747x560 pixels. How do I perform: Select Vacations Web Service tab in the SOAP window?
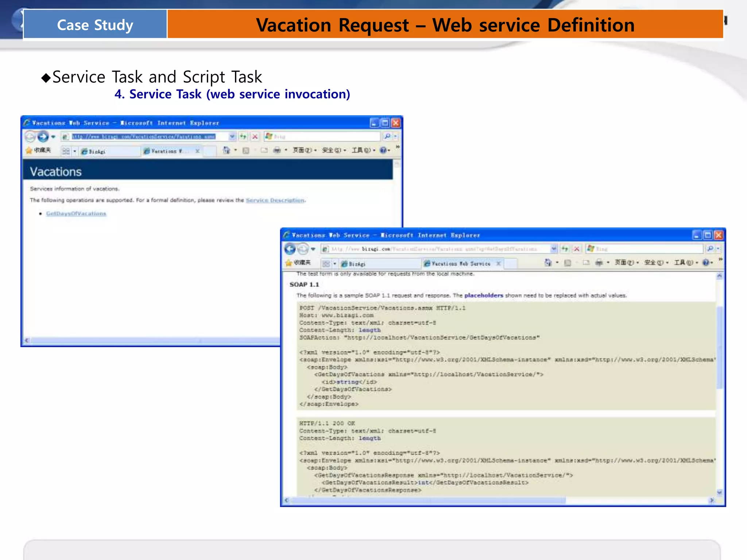point(460,263)
